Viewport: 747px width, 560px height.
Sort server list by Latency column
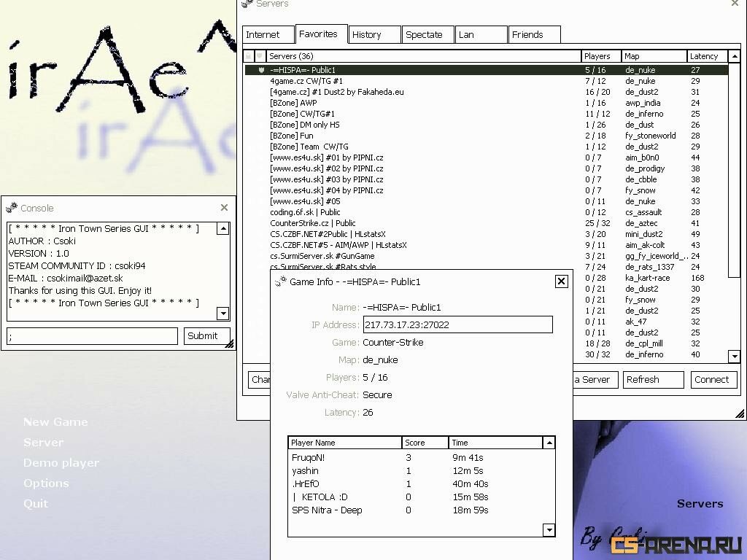pos(706,56)
